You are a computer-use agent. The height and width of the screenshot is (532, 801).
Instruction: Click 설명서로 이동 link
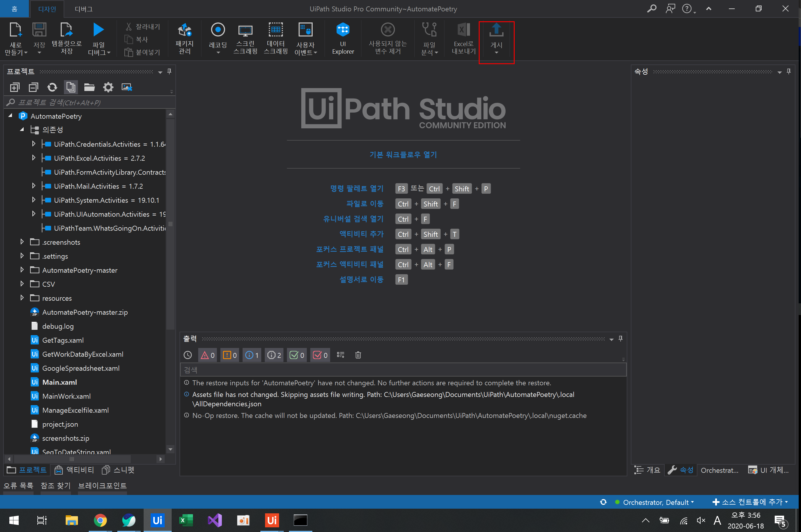361,279
